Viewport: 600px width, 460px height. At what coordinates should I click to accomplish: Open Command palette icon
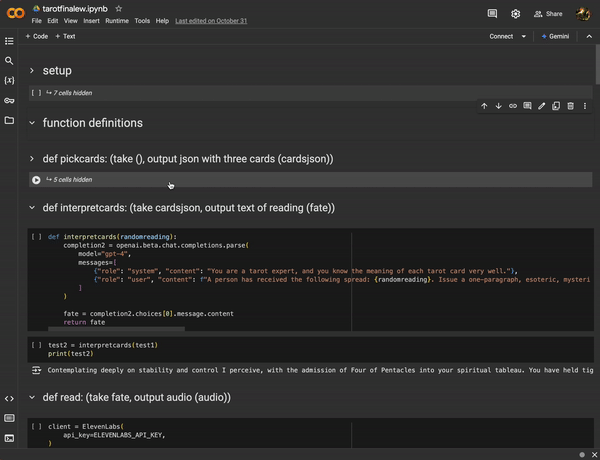9,418
